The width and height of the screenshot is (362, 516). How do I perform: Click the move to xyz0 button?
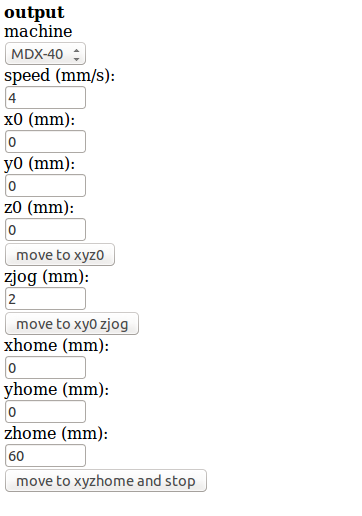(x=60, y=255)
